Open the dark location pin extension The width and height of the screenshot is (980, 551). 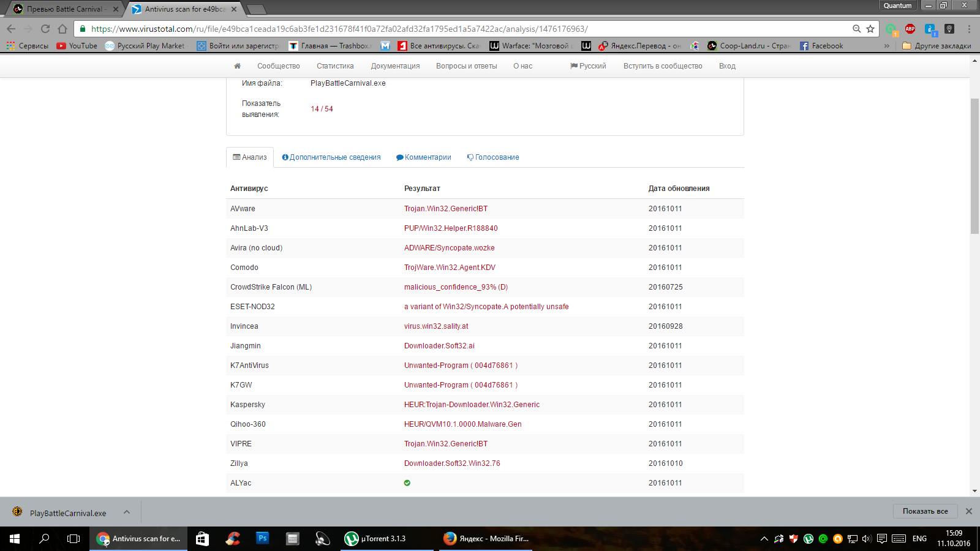[x=949, y=29]
